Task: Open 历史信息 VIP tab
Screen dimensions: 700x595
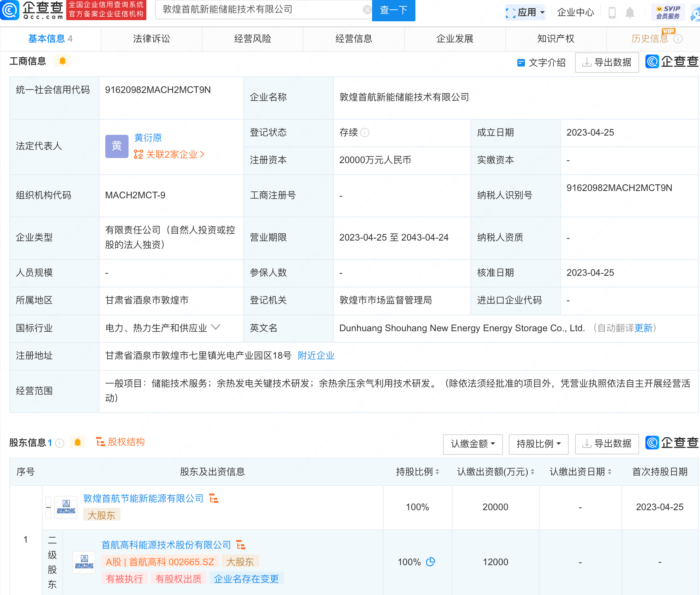Action: [x=650, y=39]
